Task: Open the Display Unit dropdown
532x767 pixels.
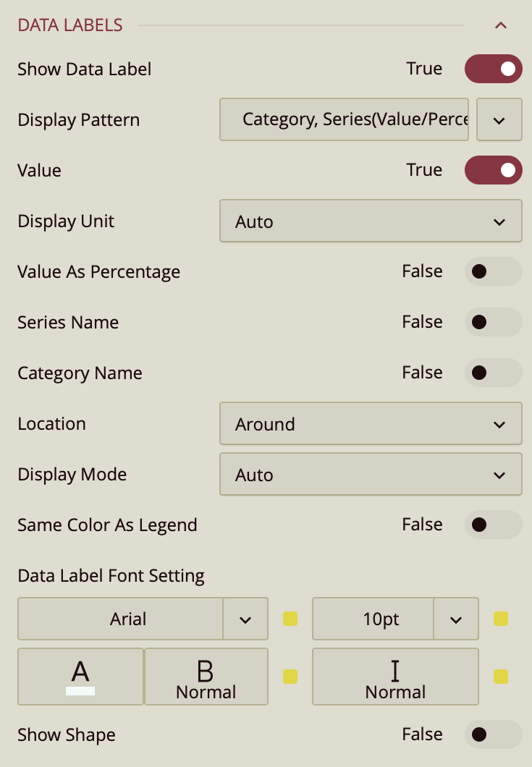Action: click(370, 221)
